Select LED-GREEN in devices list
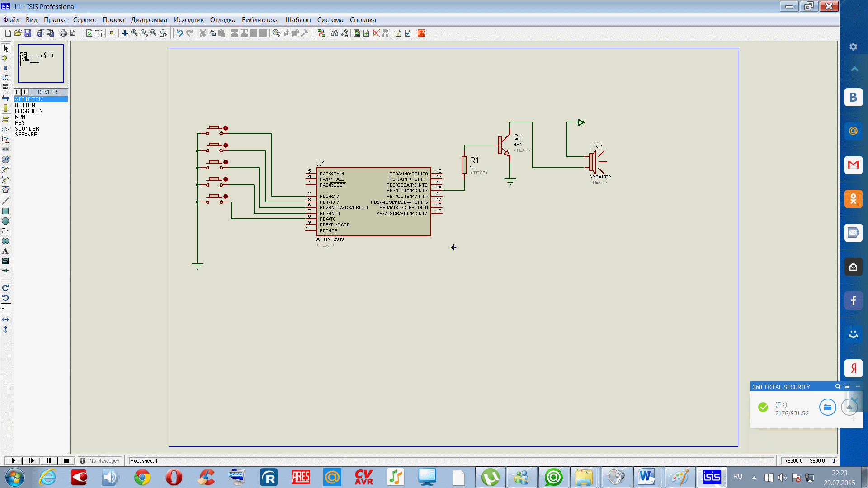Image resolution: width=868 pixels, height=488 pixels. [x=41, y=111]
